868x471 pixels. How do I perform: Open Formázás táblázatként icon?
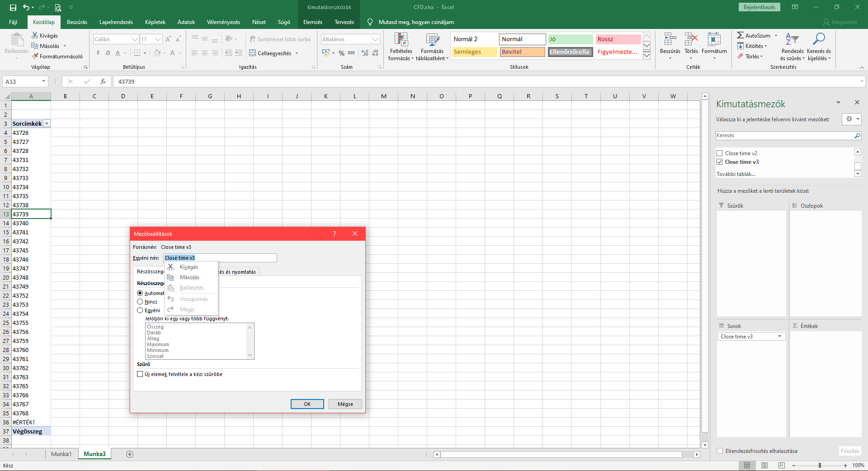click(432, 40)
